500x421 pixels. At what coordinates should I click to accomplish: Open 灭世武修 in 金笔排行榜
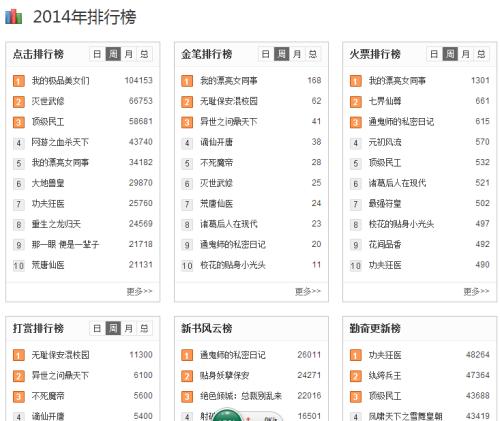pos(216,183)
